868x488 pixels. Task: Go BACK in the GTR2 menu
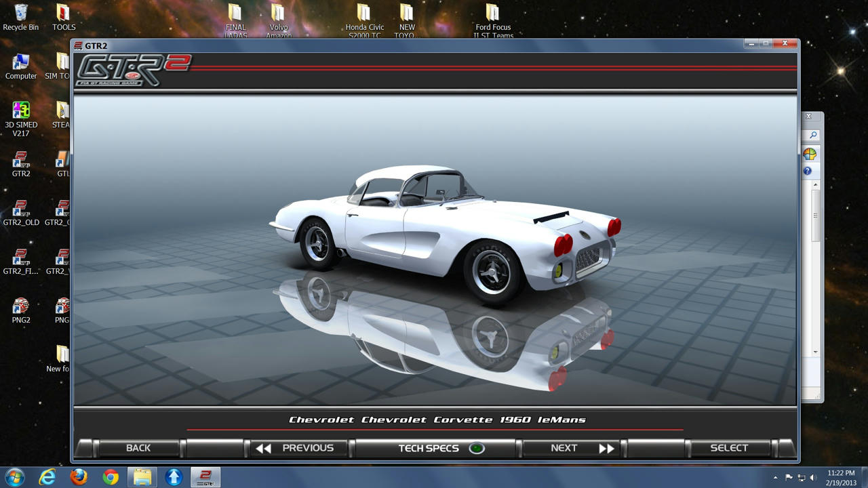tap(138, 448)
